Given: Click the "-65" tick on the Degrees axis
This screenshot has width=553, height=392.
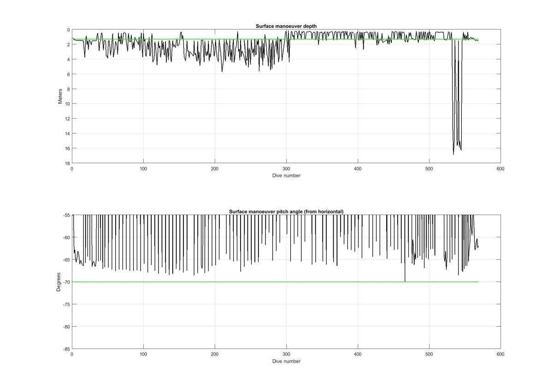Looking at the screenshot, I should (x=66, y=260).
